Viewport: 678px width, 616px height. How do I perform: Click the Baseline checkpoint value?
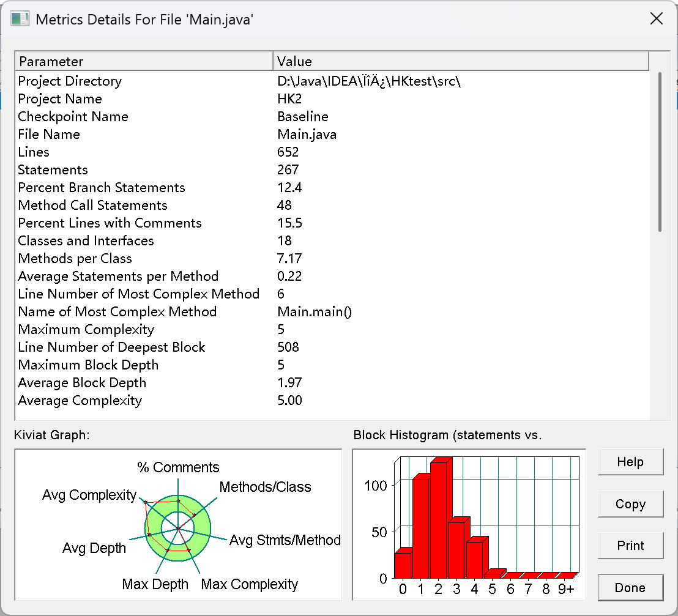point(303,116)
